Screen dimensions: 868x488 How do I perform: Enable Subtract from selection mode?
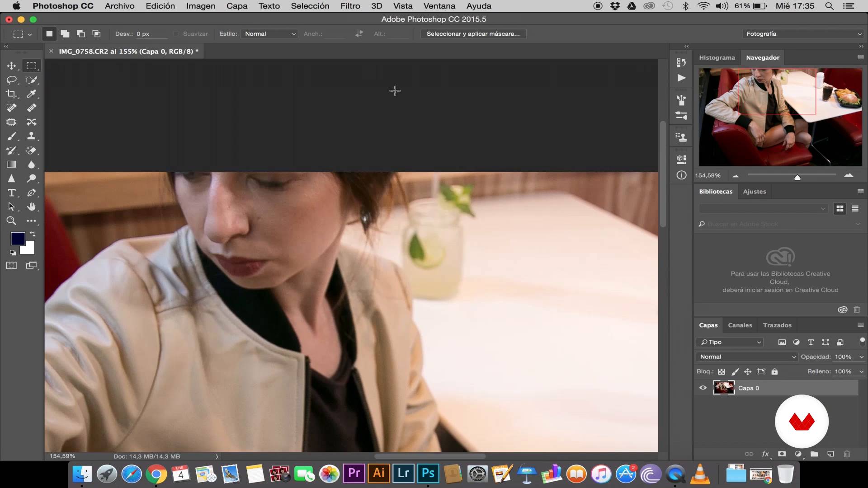pos(80,33)
